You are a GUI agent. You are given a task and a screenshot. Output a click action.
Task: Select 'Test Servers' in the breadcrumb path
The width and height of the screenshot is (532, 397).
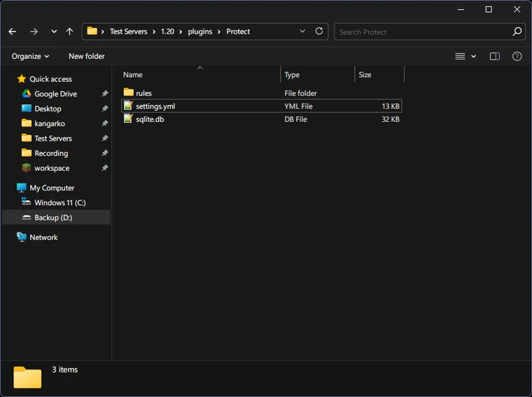point(129,32)
